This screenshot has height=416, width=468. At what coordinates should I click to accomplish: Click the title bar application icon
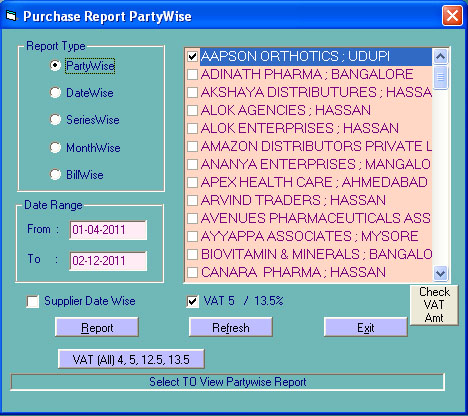(11, 16)
